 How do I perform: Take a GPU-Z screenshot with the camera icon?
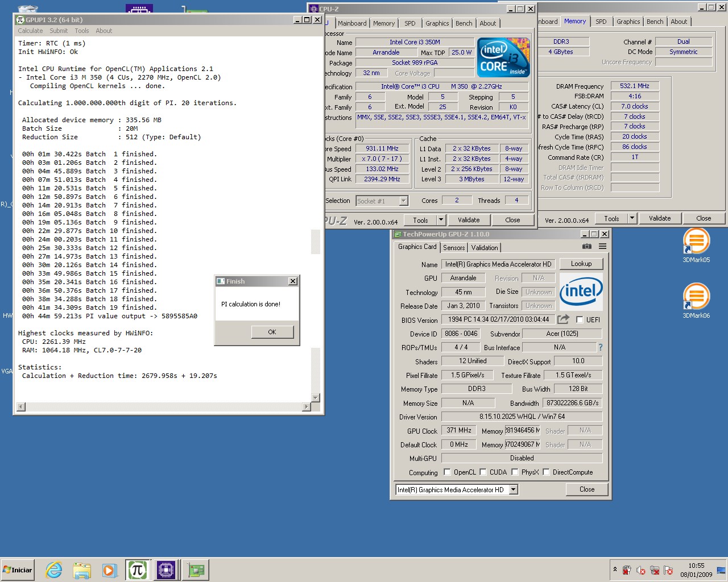tap(587, 247)
